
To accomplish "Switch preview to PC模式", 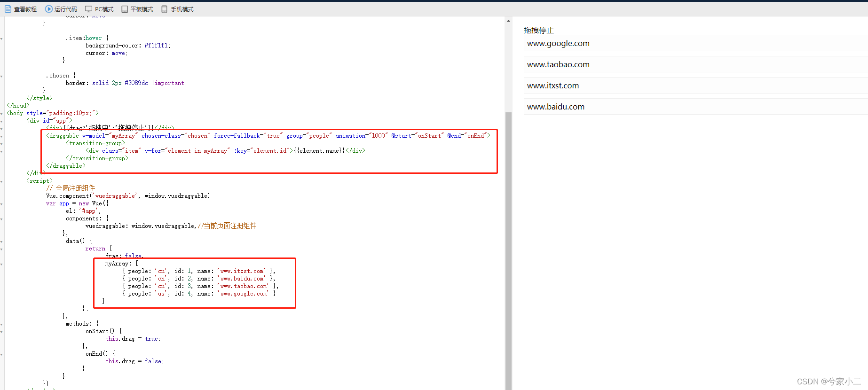I will tap(99, 9).
